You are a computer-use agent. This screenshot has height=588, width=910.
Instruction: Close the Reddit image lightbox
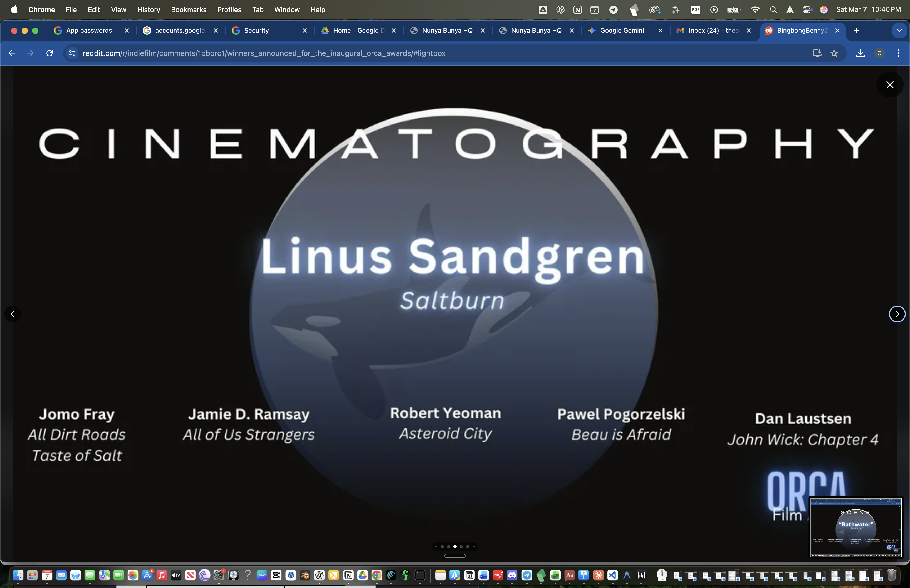tap(890, 85)
